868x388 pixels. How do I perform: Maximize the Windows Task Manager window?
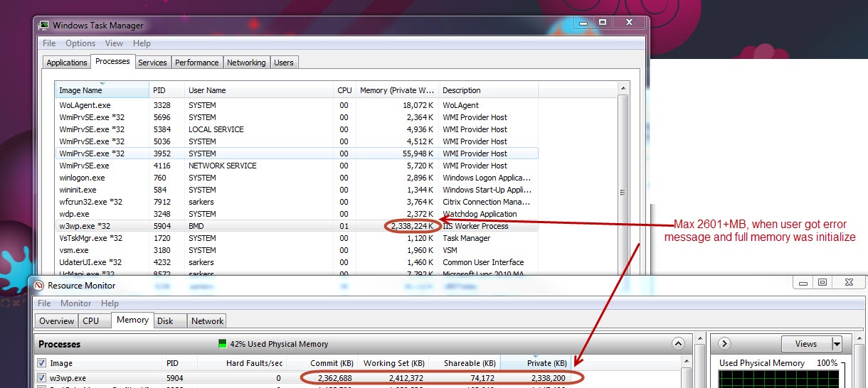point(602,23)
